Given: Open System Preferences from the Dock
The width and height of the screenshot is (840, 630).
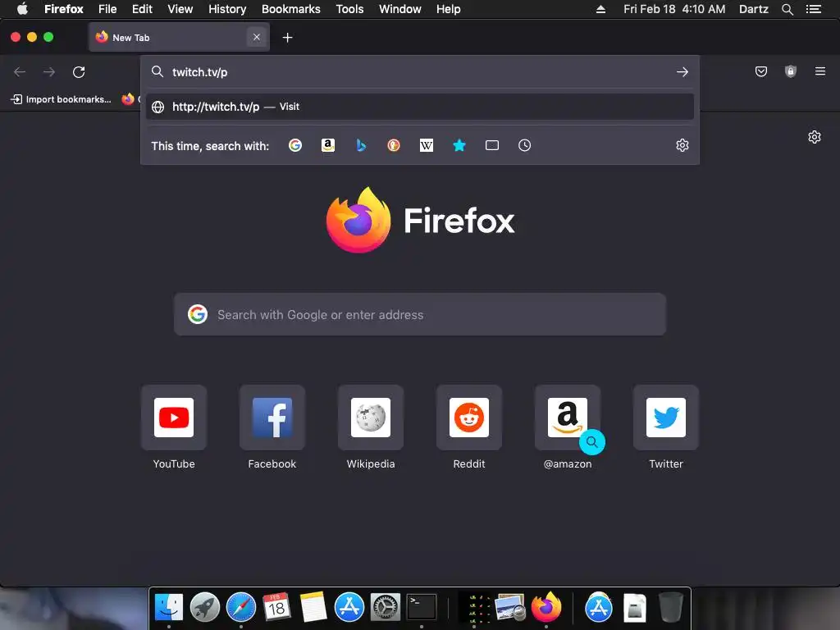Looking at the screenshot, I should tap(386, 608).
